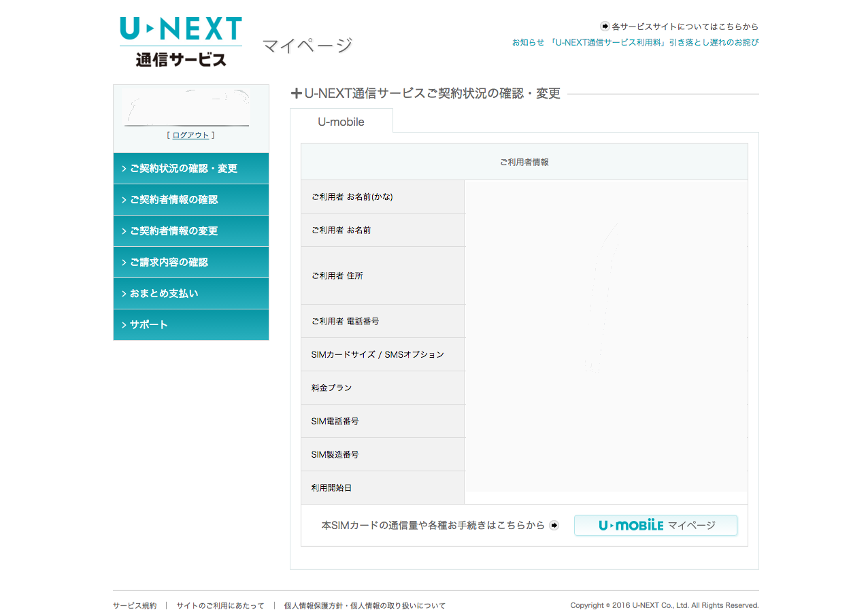Open the ご請求内容の確認 menu item
This screenshot has height=610, width=868.
(191, 262)
